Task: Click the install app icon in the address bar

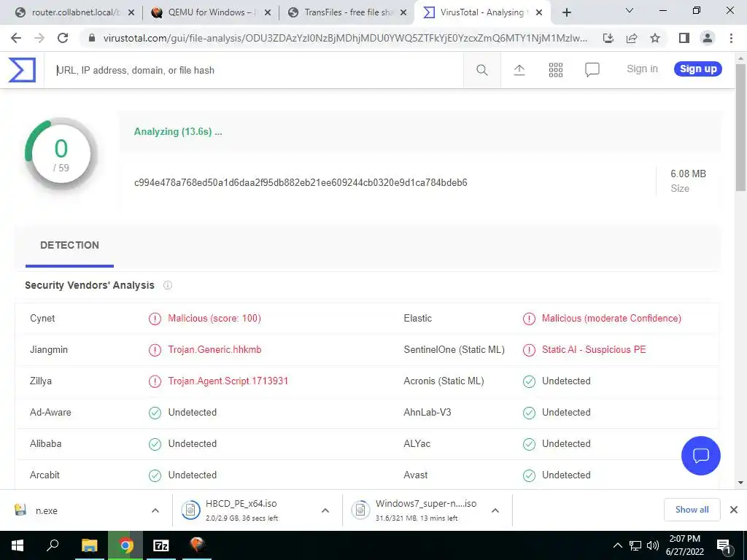Action: point(608,38)
